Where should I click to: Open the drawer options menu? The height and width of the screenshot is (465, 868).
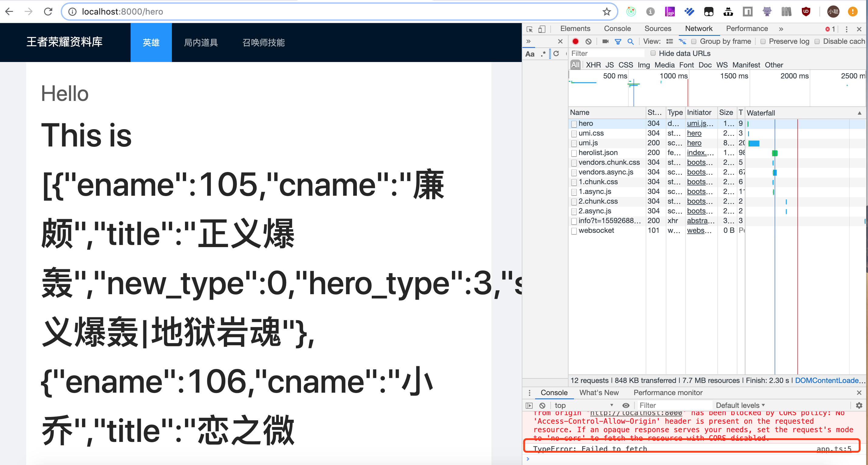pyautogui.click(x=529, y=393)
